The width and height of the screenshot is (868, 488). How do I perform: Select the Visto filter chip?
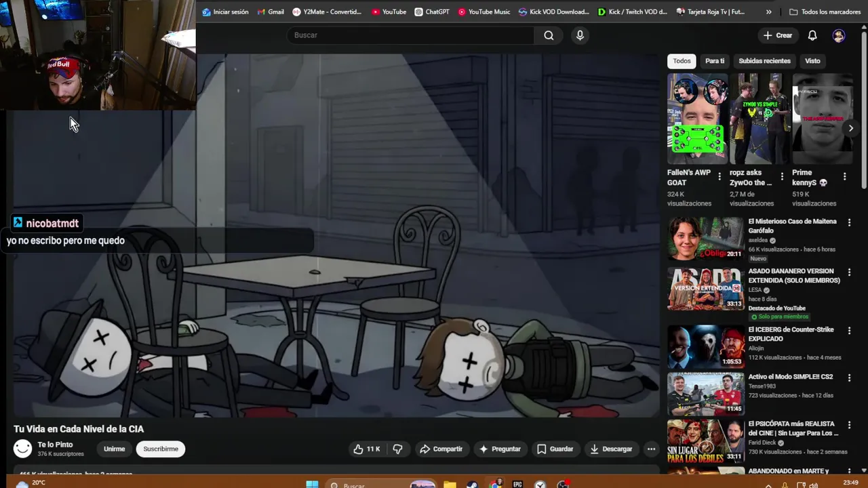(x=812, y=61)
